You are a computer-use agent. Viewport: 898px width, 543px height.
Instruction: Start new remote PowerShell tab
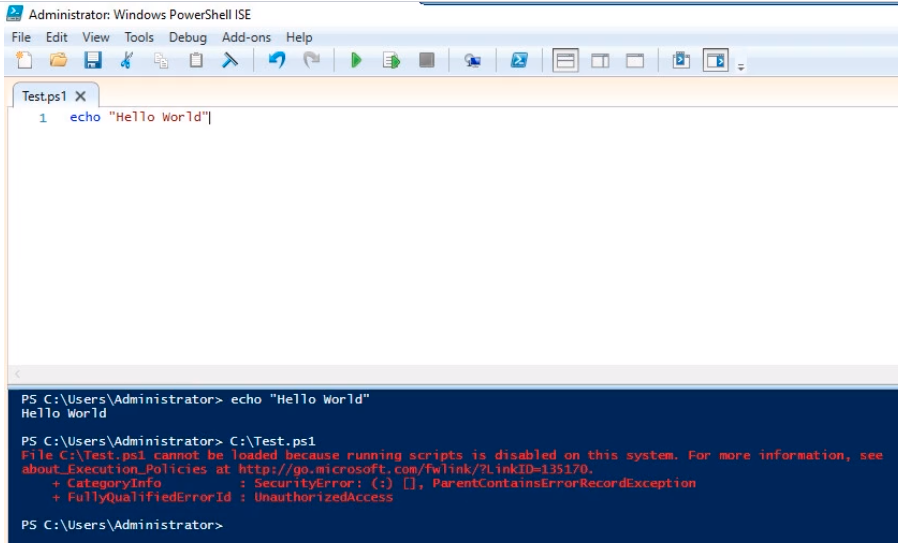(473, 61)
